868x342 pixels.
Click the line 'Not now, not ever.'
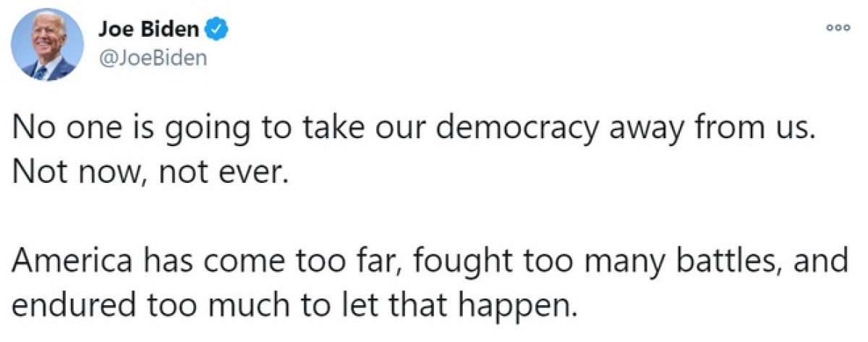[x=151, y=175]
